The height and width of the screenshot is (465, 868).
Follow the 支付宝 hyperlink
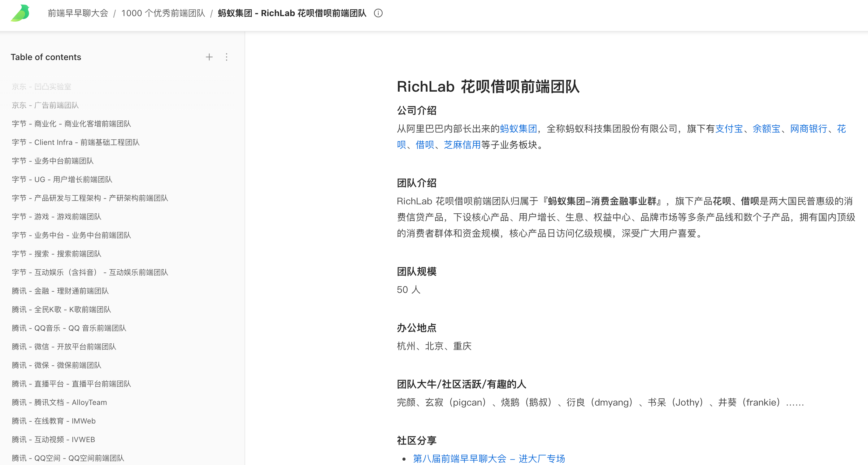click(x=729, y=129)
